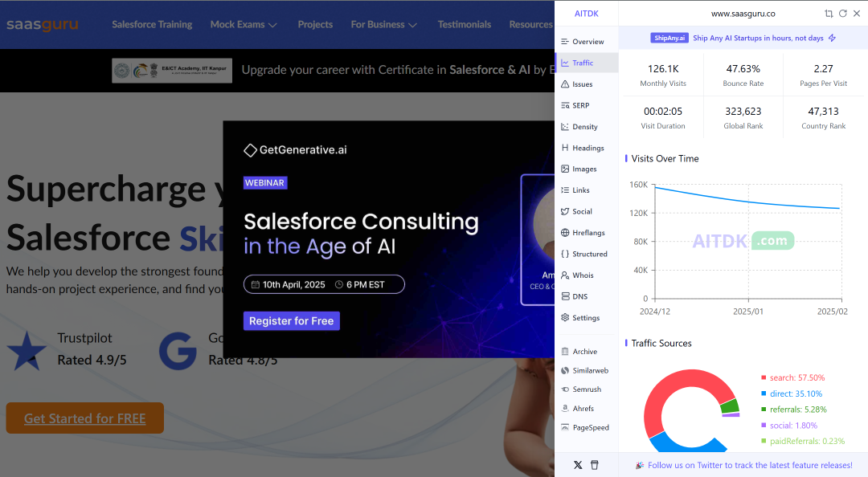868x477 pixels.
Task: Click the Structured data braces icon
Action: coord(565,254)
